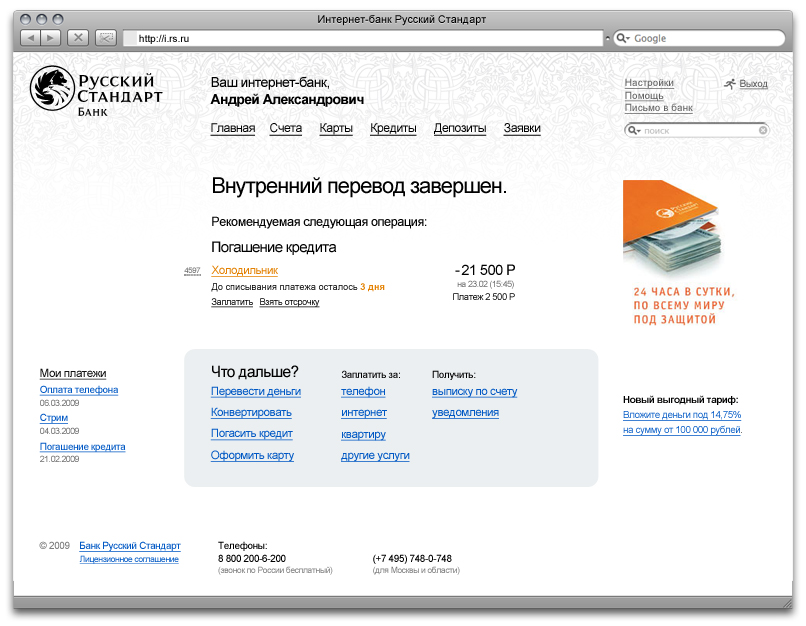Click the Заплатить link under Холодильник
This screenshot has height=626, width=806.
232,302
